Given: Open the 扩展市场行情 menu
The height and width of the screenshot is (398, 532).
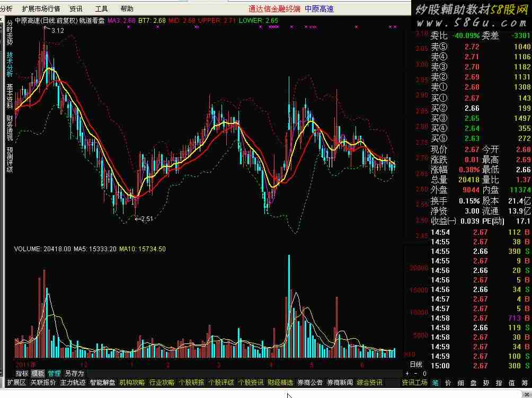Looking at the screenshot, I should (x=41, y=9).
